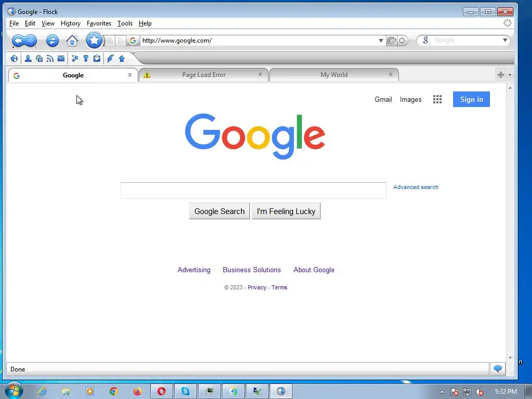Open the Privacy link

click(x=257, y=287)
